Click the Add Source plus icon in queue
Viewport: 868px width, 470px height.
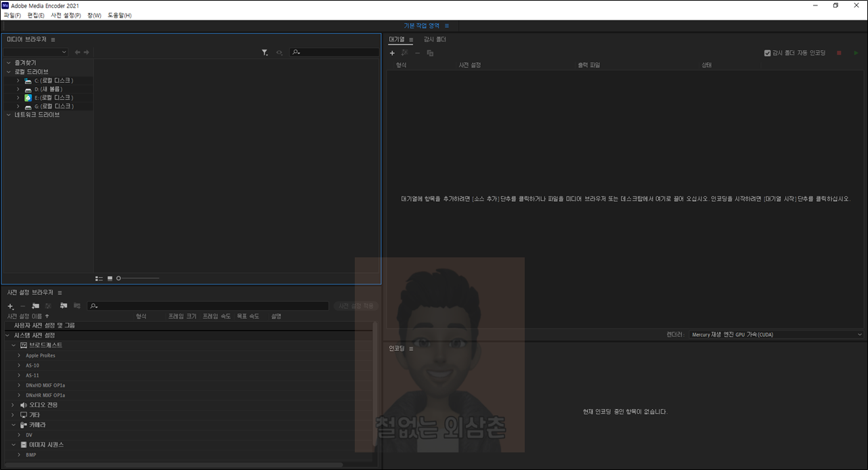pyautogui.click(x=392, y=53)
